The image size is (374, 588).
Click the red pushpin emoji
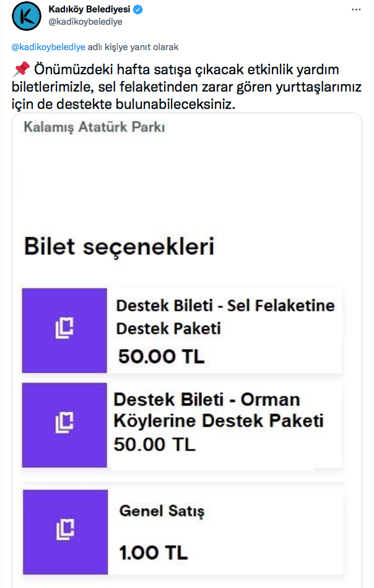pyautogui.click(x=21, y=70)
